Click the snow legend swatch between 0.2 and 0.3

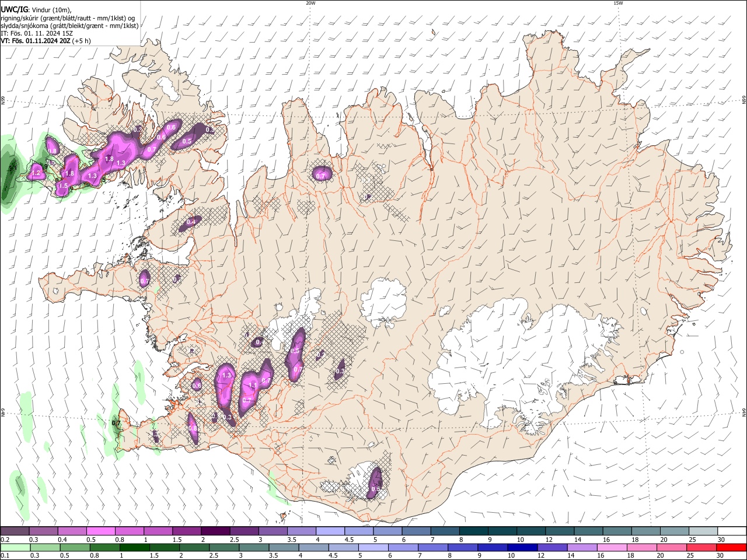pyautogui.click(x=15, y=531)
